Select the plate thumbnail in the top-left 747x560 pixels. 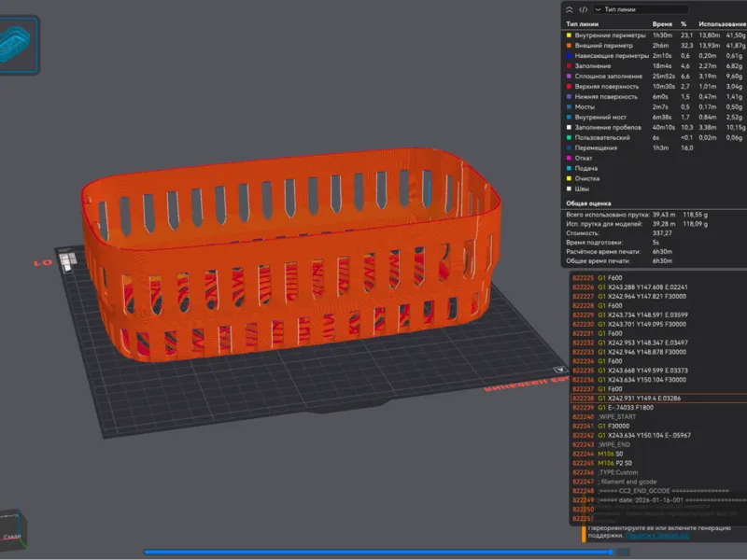point(17,45)
